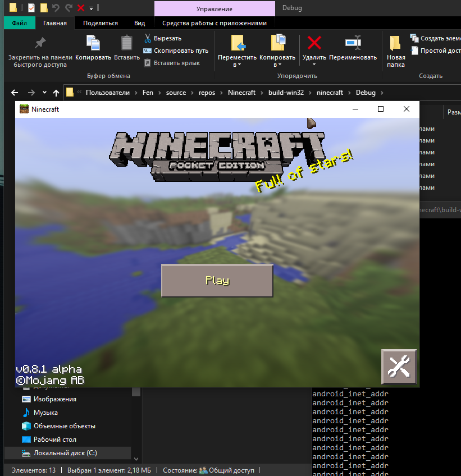Open the Переместить в dropdown
The image size is (461, 476).
237,51
